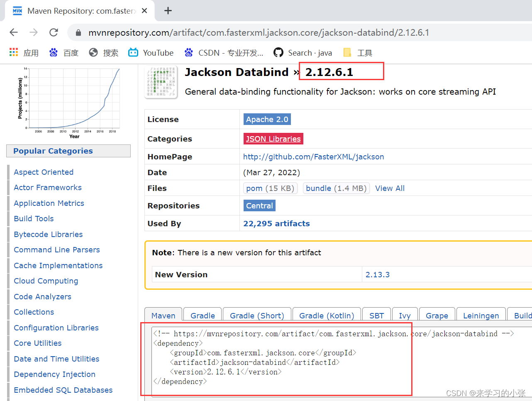Click the projects-per-year growth chart
Screen dimensions: 532x401
69,103
